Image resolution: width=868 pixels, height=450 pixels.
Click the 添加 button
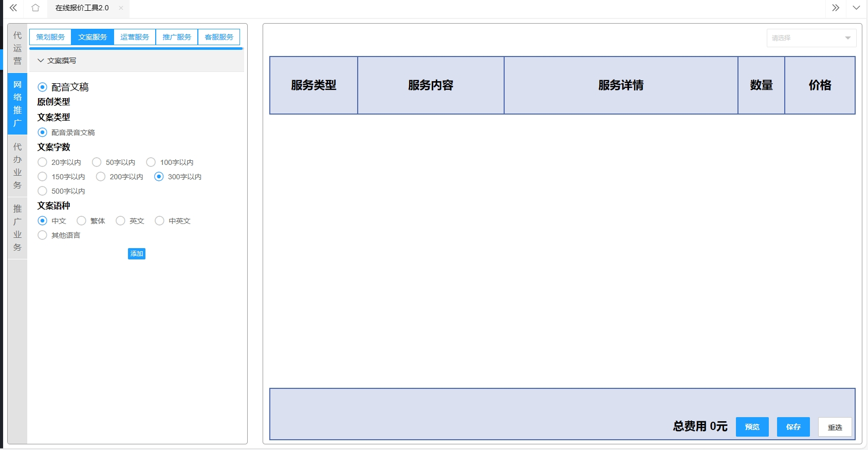click(137, 254)
